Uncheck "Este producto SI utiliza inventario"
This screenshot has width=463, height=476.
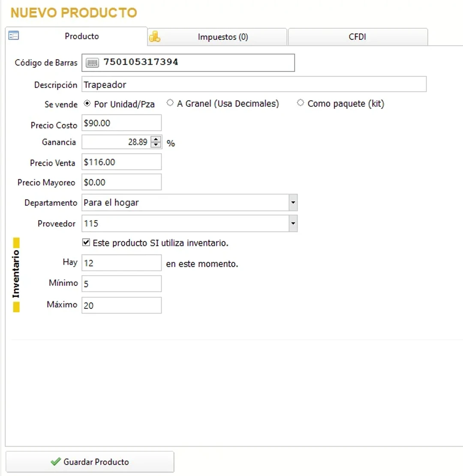[86, 242]
